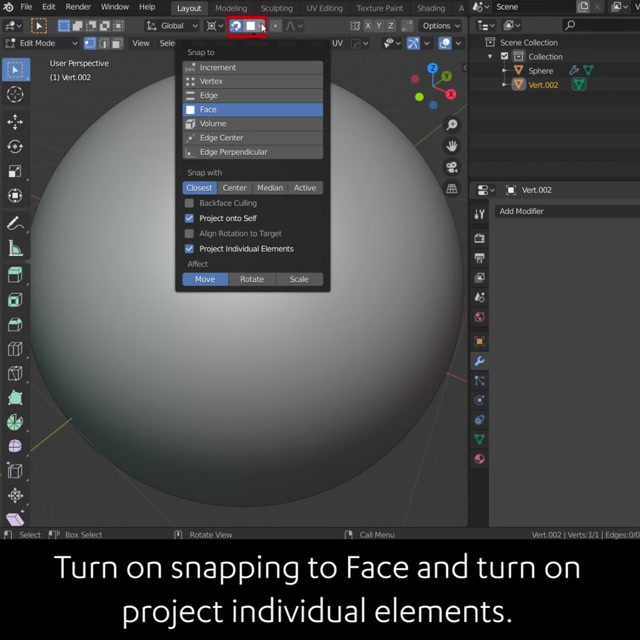The height and width of the screenshot is (640, 640).
Task: Select the Annotate pencil tool
Action: [x=15, y=223]
